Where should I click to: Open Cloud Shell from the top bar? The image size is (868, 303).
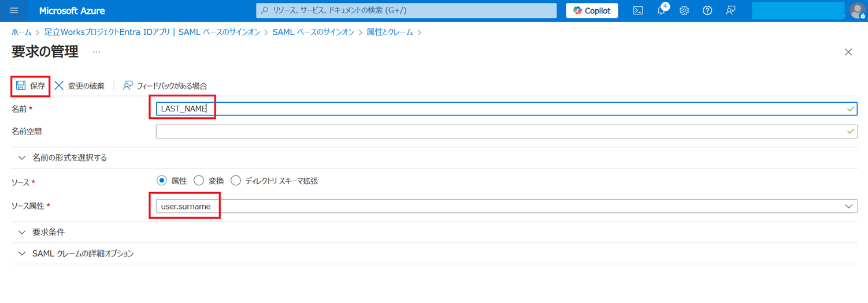638,10
